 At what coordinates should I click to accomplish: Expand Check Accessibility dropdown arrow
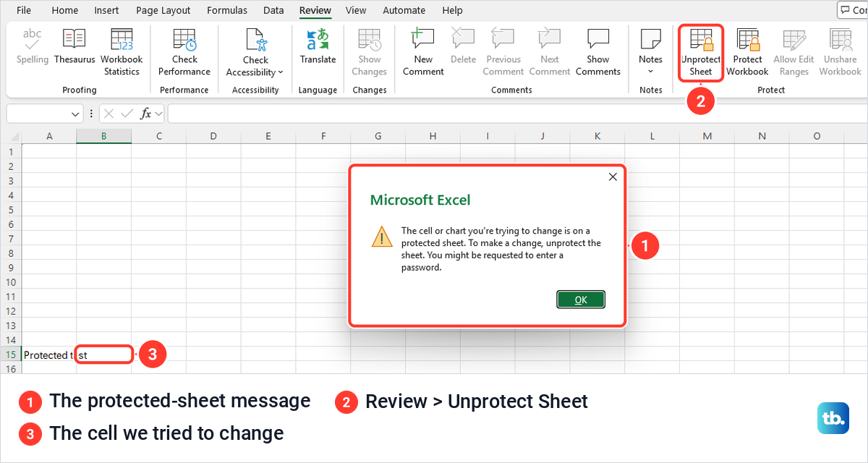click(x=280, y=72)
